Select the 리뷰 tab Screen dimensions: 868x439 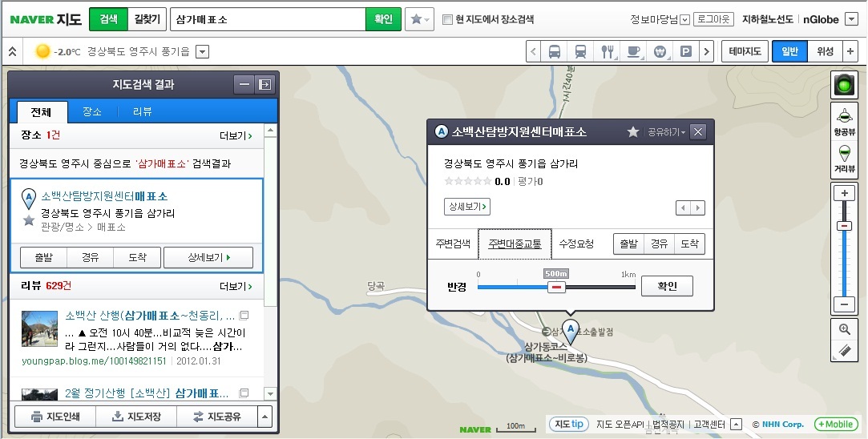tap(143, 111)
